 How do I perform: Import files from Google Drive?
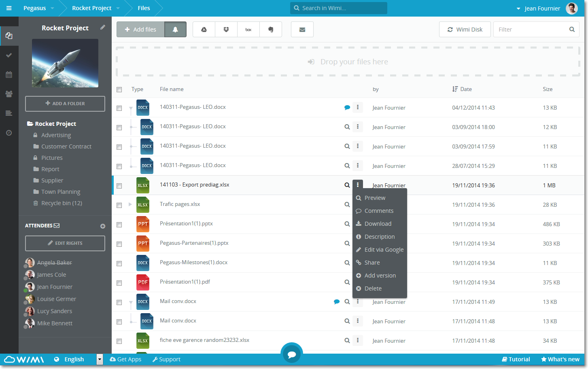(x=204, y=30)
